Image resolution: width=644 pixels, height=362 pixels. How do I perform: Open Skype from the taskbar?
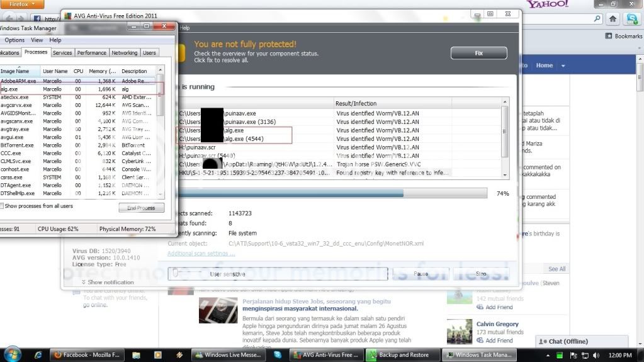click(278, 355)
